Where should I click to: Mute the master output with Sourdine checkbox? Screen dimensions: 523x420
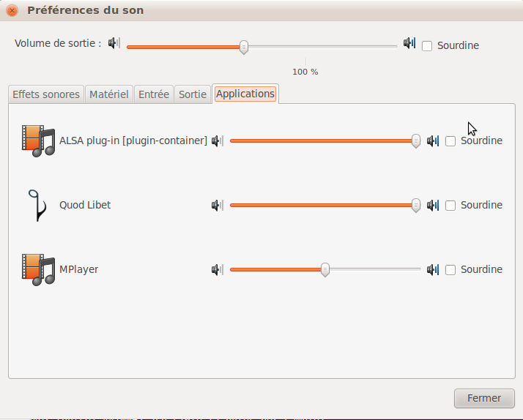[x=427, y=45]
